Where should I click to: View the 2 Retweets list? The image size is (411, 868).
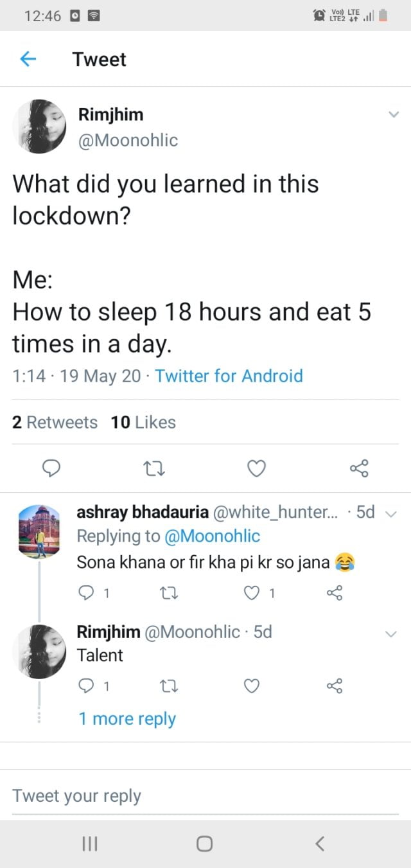(55, 422)
